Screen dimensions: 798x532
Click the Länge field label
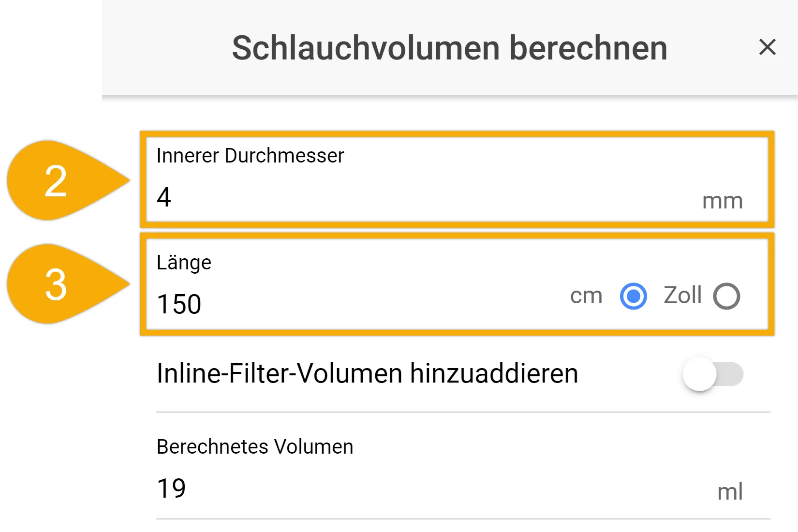(x=184, y=263)
